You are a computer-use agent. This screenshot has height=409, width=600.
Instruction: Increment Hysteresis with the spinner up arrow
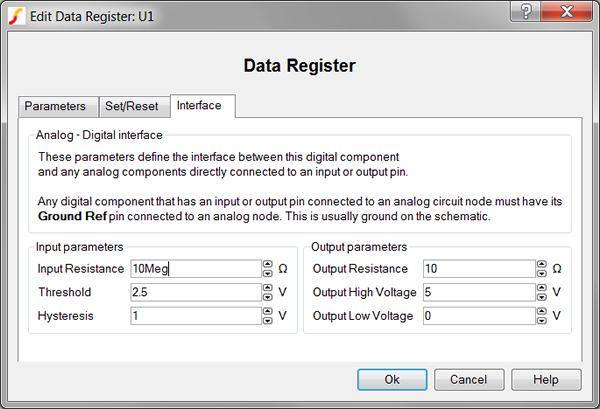pos(267,312)
